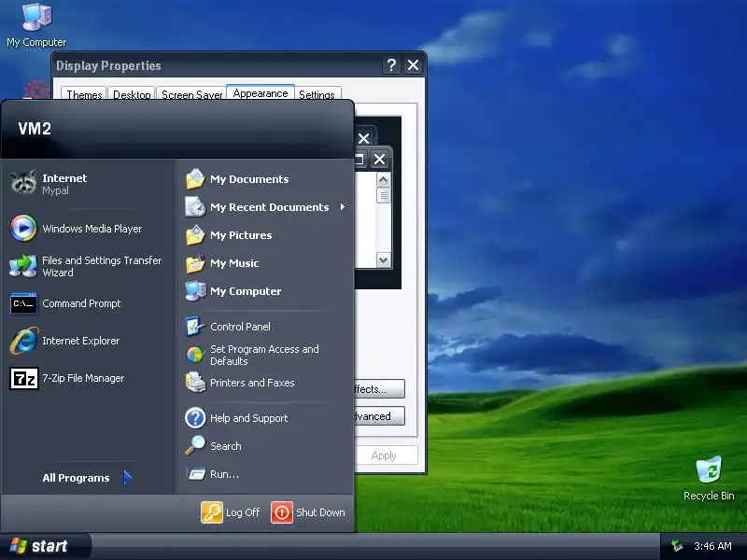This screenshot has height=560, width=747.
Task: Click 'Printers and Faxes' text label
Action: click(252, 383)
